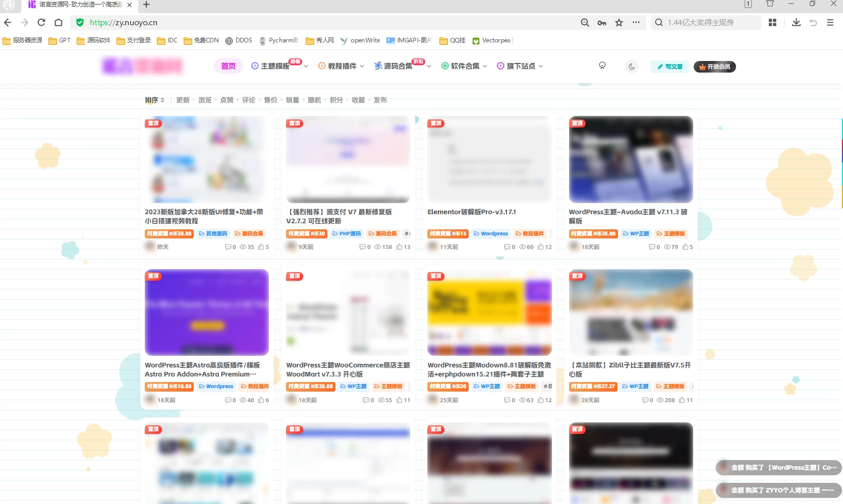Image resolution: width=843 pixels, height=504 pixels.
Task: Click the 写文章 button
Action: pos(670,67)
